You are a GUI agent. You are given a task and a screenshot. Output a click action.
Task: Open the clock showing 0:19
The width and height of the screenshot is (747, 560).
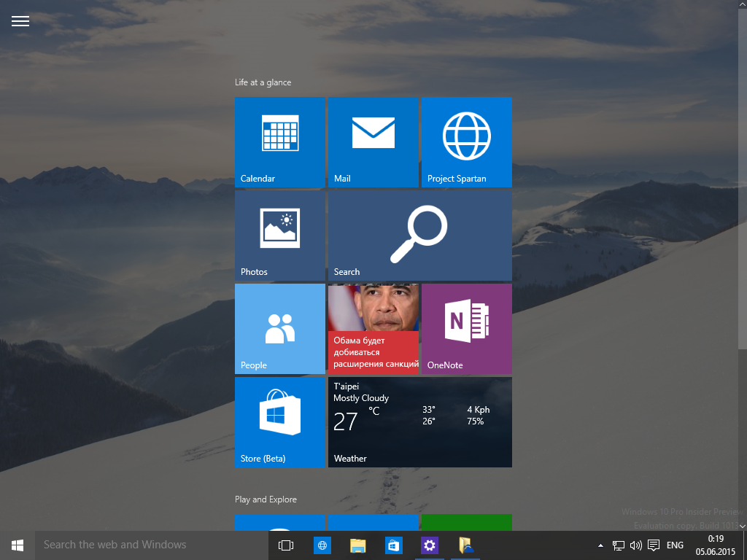click(716, 545)
